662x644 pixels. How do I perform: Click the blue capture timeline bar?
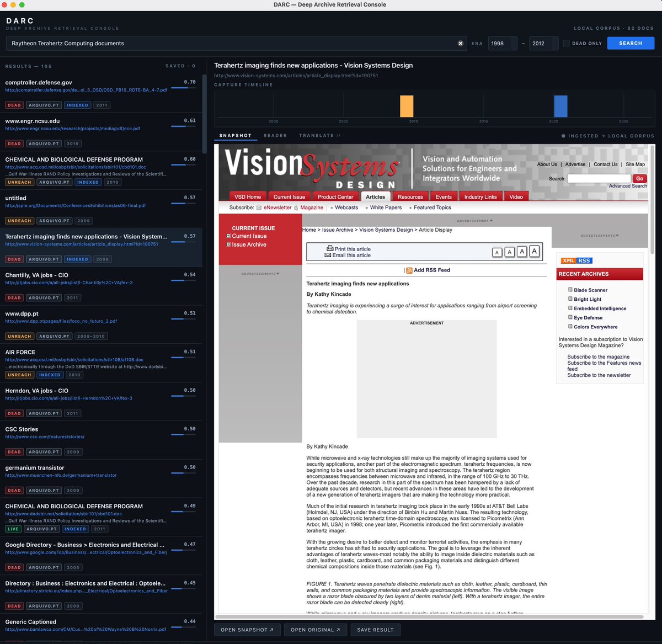pos(560,106)
